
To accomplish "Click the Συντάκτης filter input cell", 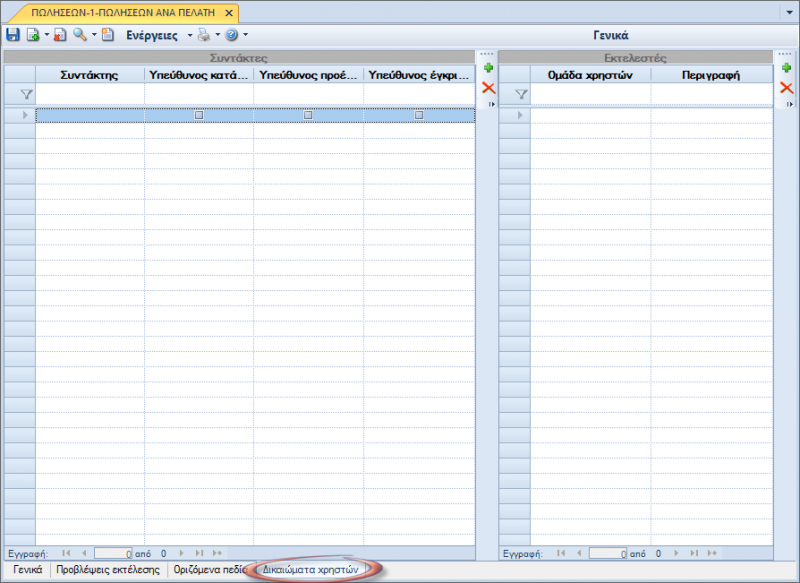I will click(x=90, y=94).
